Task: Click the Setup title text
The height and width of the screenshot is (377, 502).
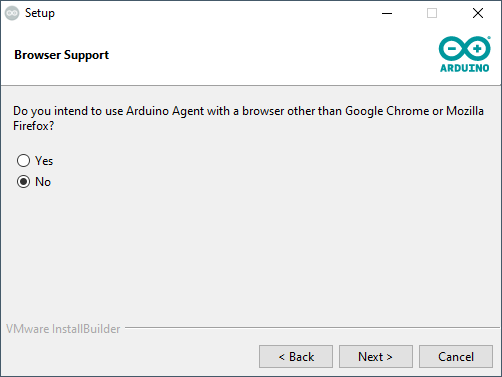Action: [40, 13]
